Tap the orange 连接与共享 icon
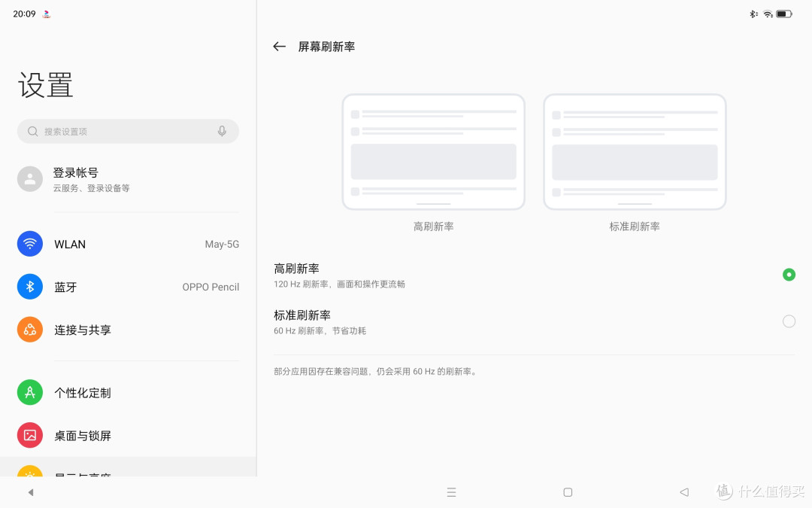The image size is (812, 508). tap(30, 330)
